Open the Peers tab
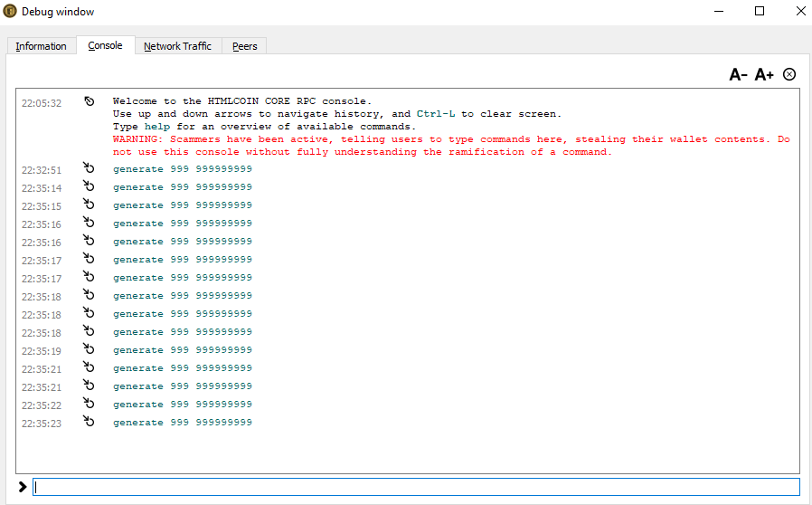 click(x=244, y=46)
